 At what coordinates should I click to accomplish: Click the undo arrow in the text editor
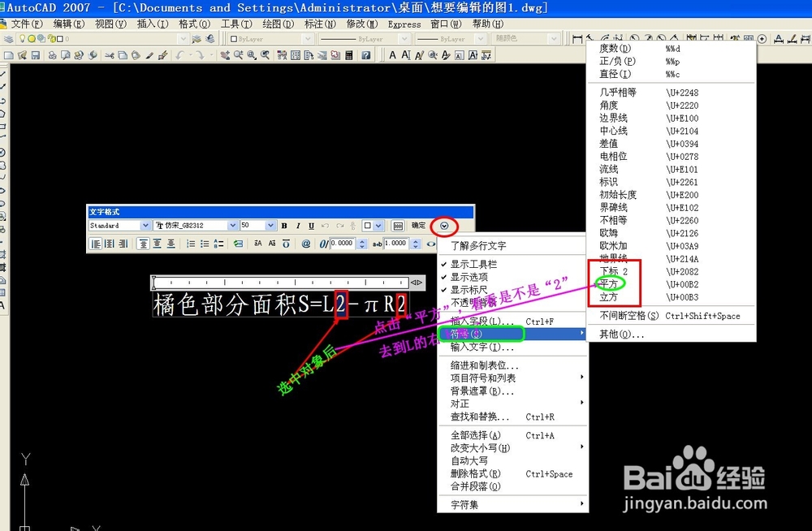(324, 226)
